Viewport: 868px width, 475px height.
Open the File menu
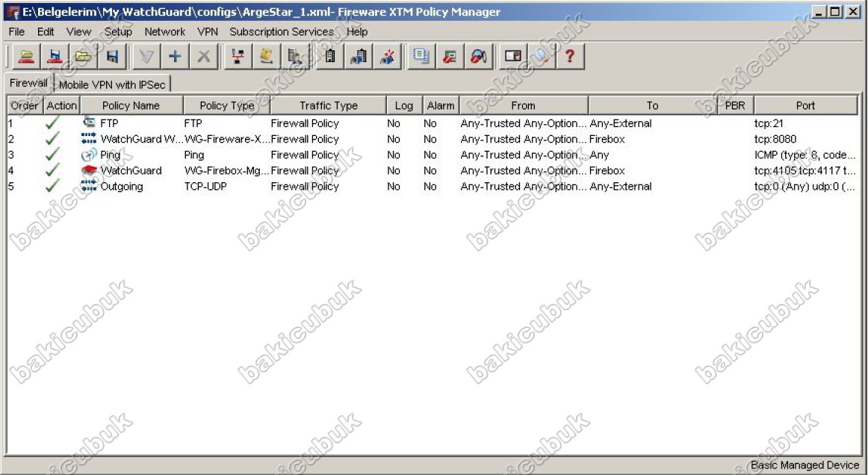(x=16, y=31)
